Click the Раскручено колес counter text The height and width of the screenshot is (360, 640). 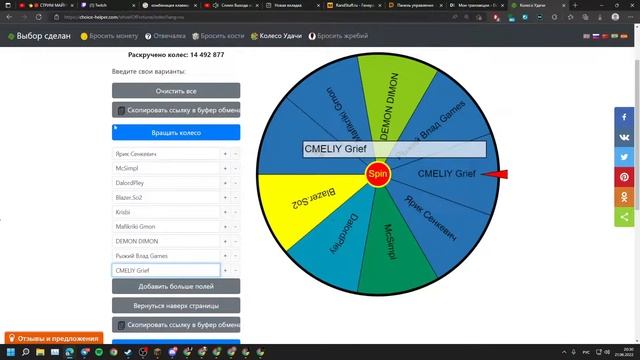pyautogui.click(x=176, y=55)
